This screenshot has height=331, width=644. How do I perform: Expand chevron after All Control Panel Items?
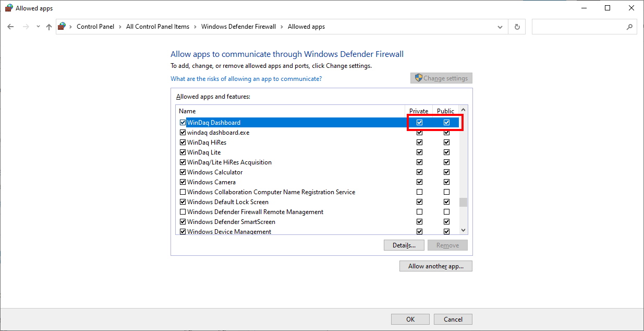195,27
